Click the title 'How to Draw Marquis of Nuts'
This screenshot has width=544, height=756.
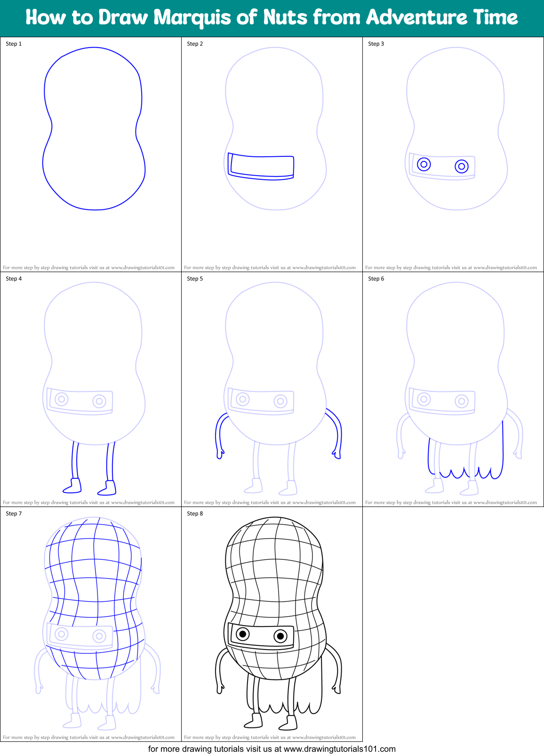point(272,17)
